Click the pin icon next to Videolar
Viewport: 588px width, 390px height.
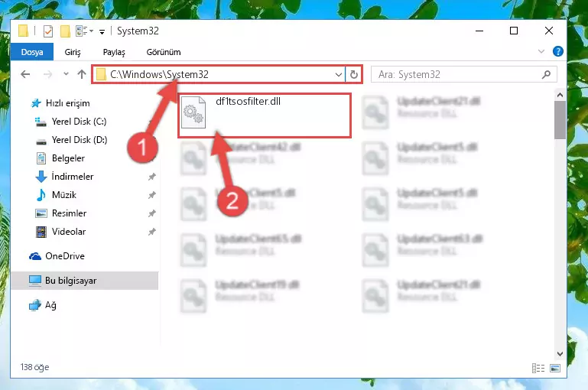(152, 232)
